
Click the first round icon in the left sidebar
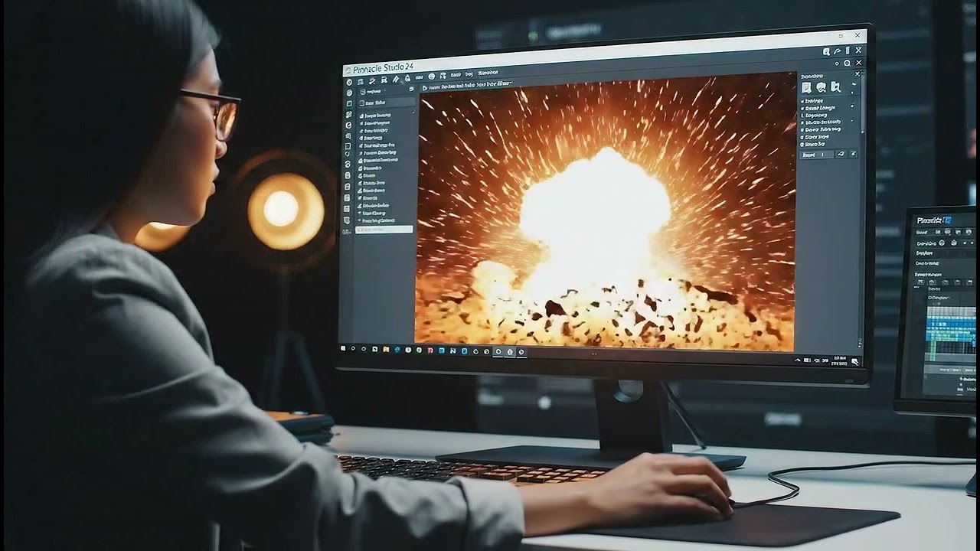coord(349,82)
